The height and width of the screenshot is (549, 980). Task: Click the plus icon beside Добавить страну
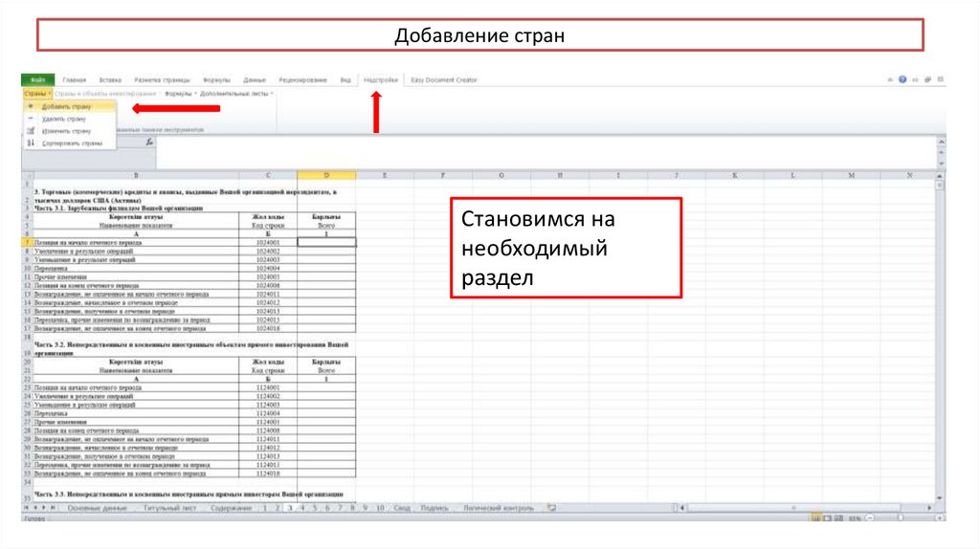click(x=31, y=107)
